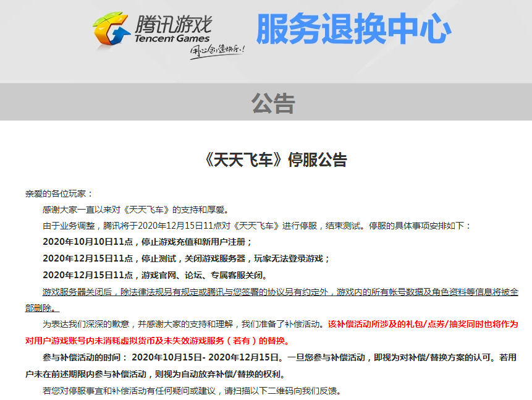This screenshot has height=400, width=532.
Task: Click the line thanking players for 支持和厚爱
Action: point(137,210)
